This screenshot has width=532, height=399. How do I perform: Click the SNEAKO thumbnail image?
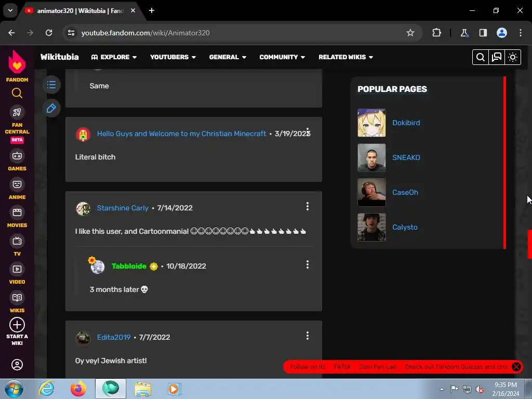coord(371,157)
